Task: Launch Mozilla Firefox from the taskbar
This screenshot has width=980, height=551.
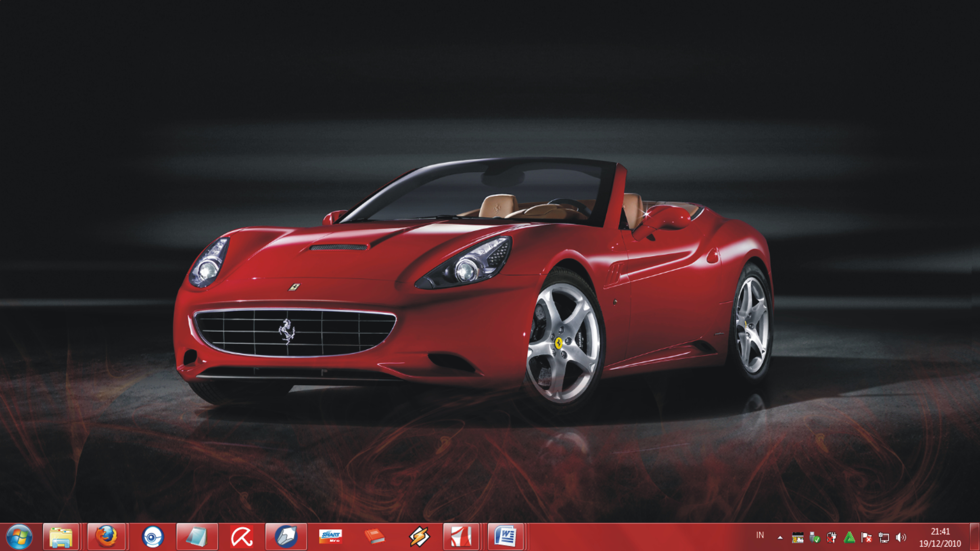Action: click(x=107, y=537)
